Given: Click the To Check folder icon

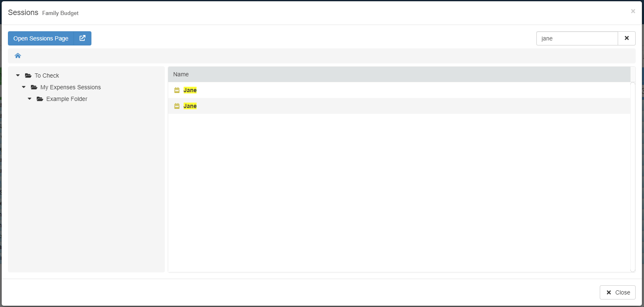Looking at the screenshot, I should pyautogui.click(x=28, y=75).
